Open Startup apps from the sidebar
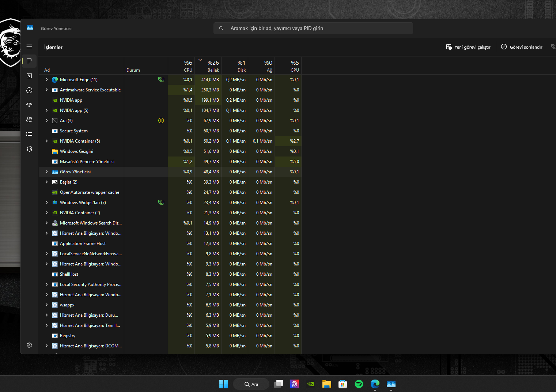The height and width of the screenshot is (392, 556). pos(29,105)
